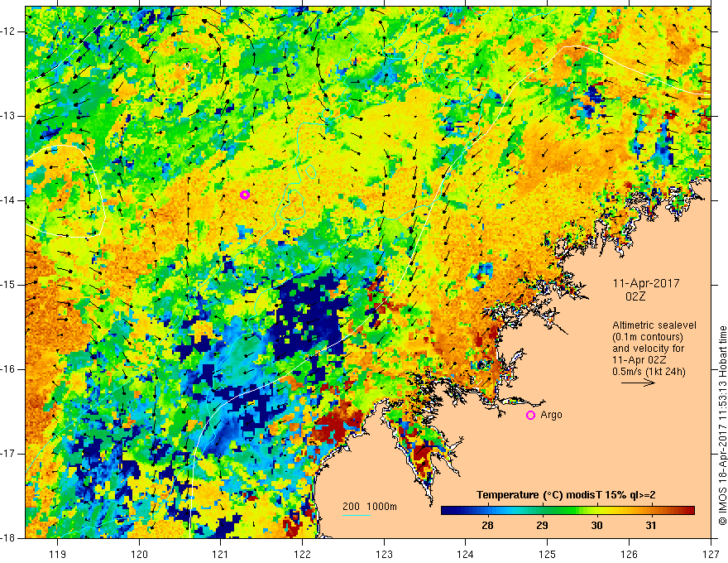Click the IMOS copyright timestamp text

(x=722, y=426)
